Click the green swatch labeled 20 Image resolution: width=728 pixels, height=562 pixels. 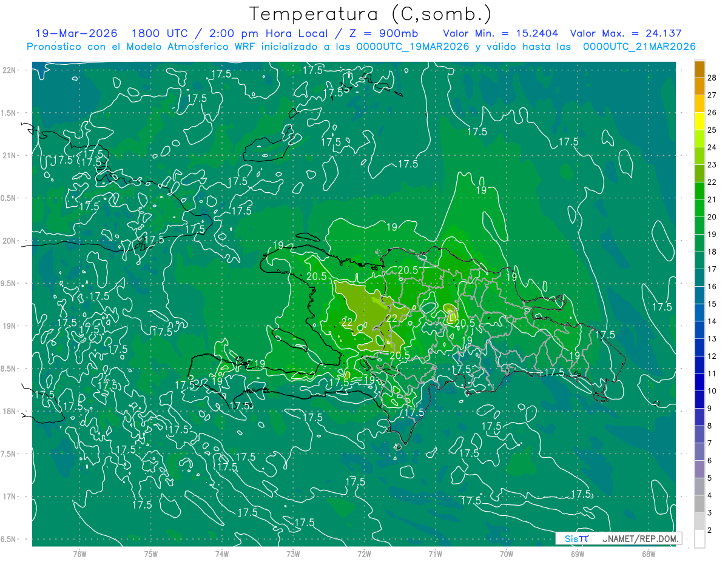[699, 209]
